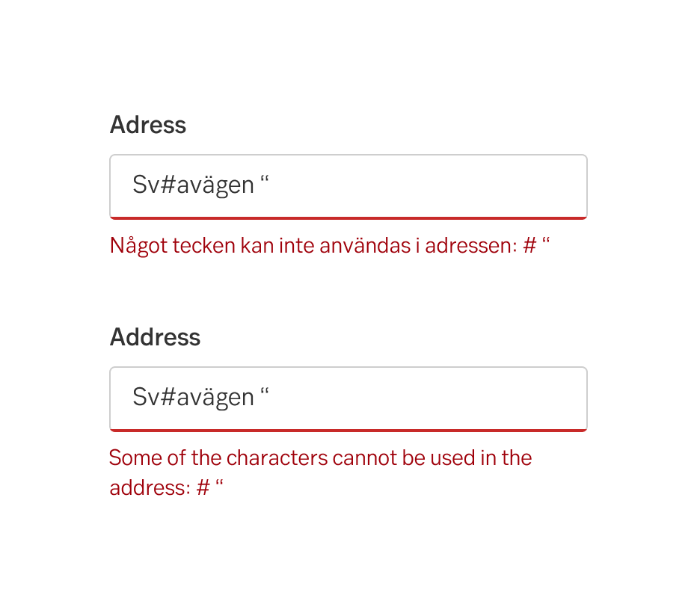Click the "Address" label above second field
This screenshot has height=616, width=697.
click(x=155, y=337)
